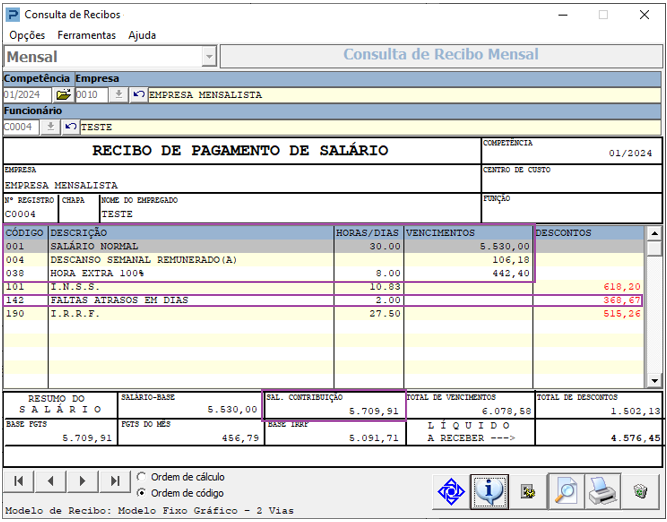Click TESTE name in Funcionário field
The height and width of the screenshot is (522, 667).
click(x=97, y=127)
